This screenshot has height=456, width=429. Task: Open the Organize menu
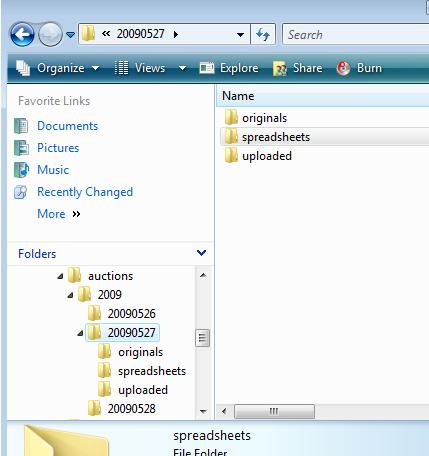[61, 68]
